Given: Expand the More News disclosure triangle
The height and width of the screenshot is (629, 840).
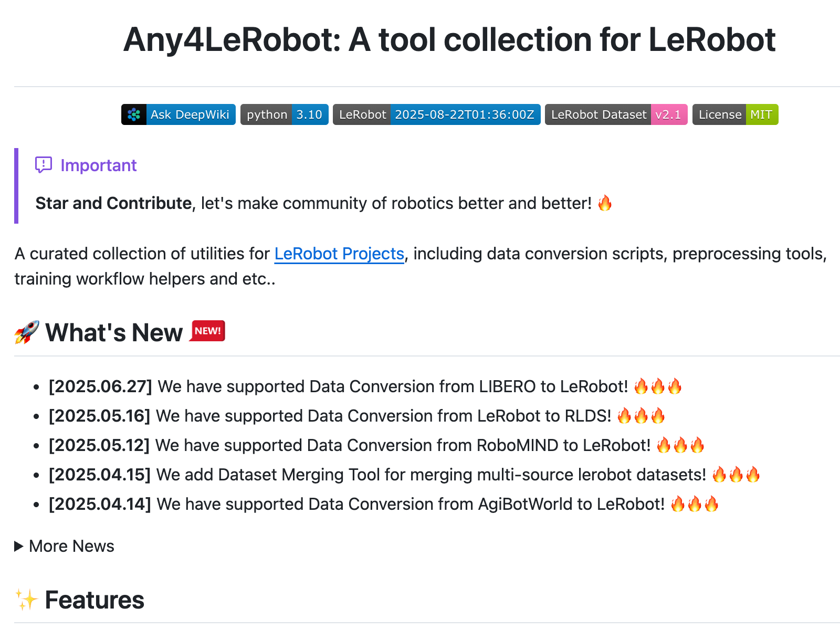Looking at the screenshot, I should [x=19, y=546].
